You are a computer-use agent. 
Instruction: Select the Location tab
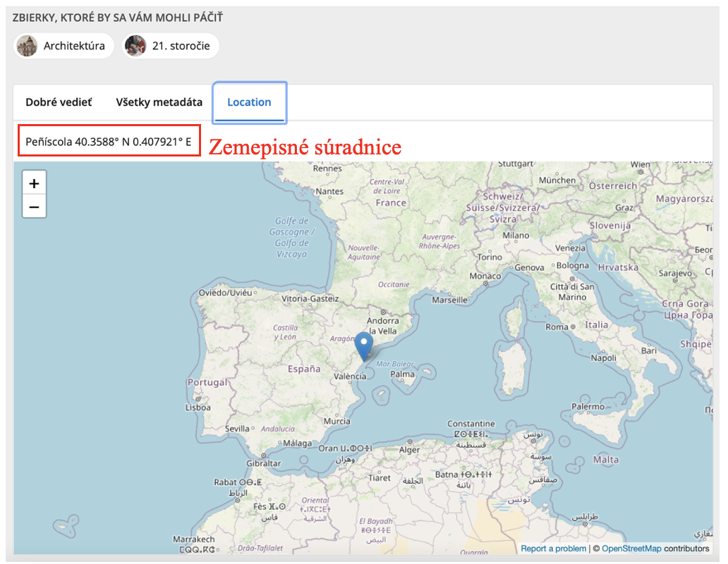[249, 102]
